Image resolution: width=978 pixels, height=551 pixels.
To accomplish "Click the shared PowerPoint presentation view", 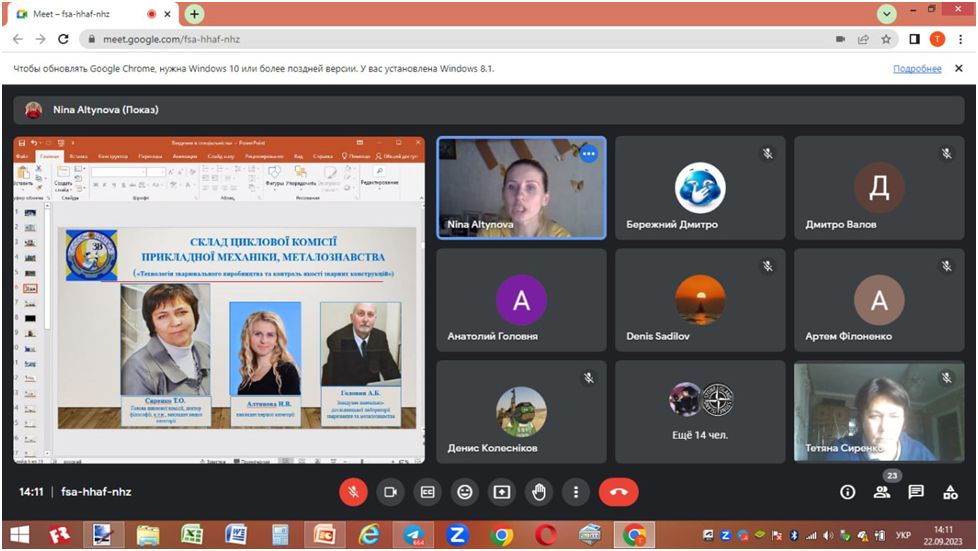I will pos(219,300).
